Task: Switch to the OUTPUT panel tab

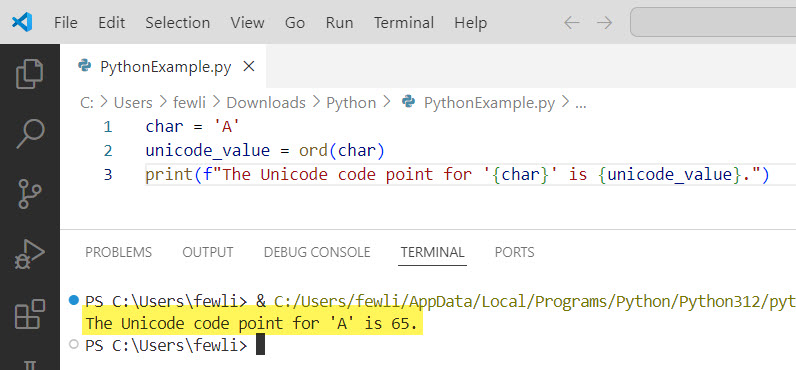Action: click(208, 252)
